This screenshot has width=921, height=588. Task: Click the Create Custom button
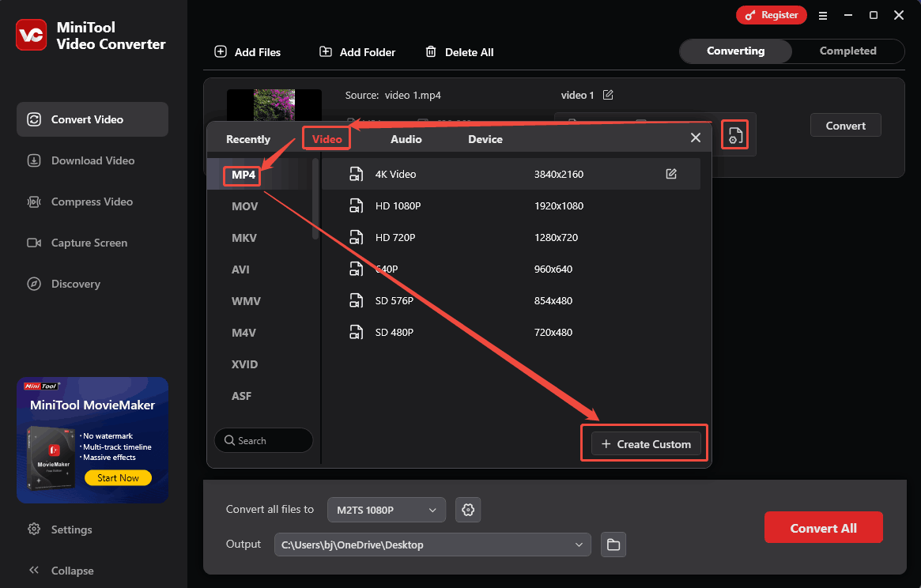[x=646, y=444]
